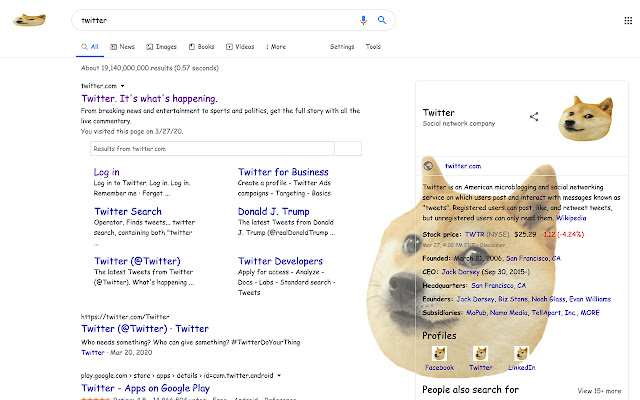Open 'Twitter. It's what's happening.' result
This screenshot has width=640, height=400.
coord(149,99)
